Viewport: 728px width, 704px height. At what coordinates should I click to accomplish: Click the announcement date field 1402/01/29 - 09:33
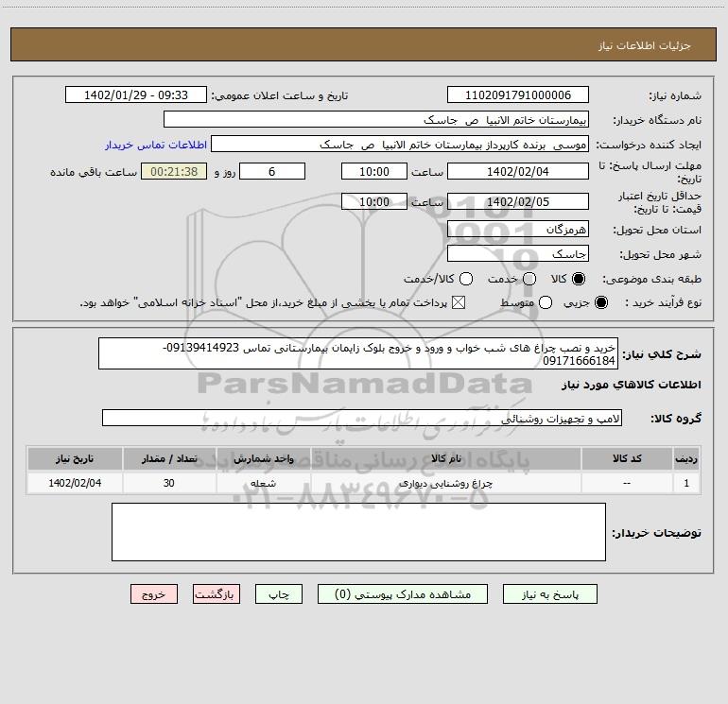pos(136,94)
